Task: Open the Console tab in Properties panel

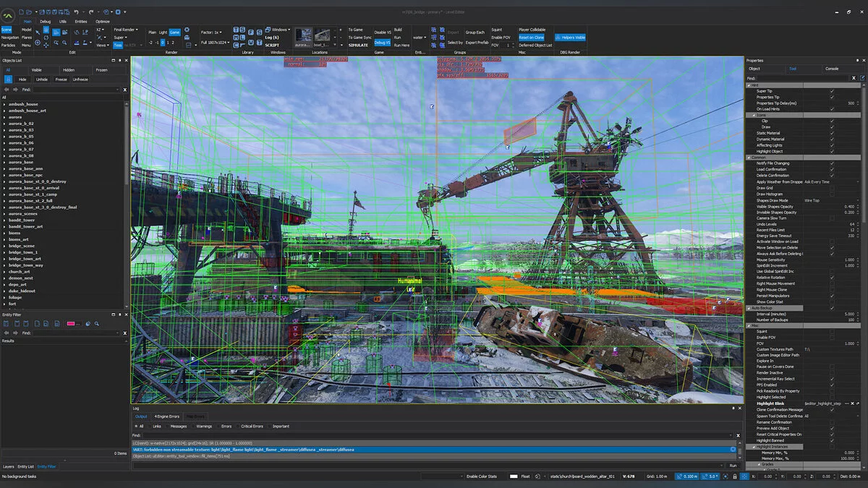Action: [x=832, y=69]
